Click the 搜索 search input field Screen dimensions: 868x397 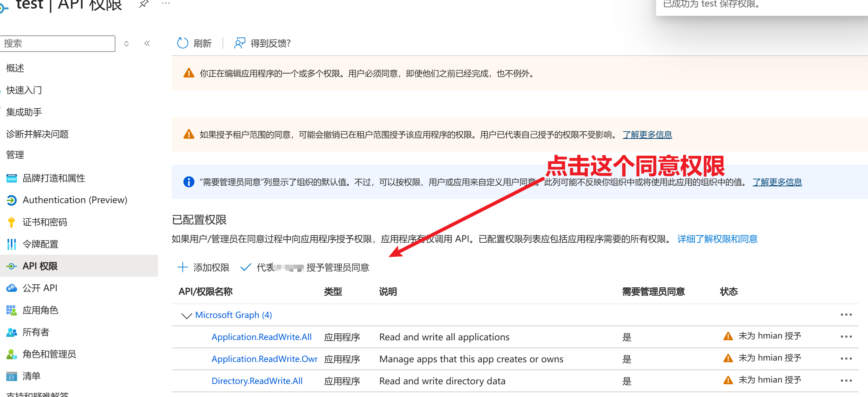pyautogui.click(x=57, y=44)
